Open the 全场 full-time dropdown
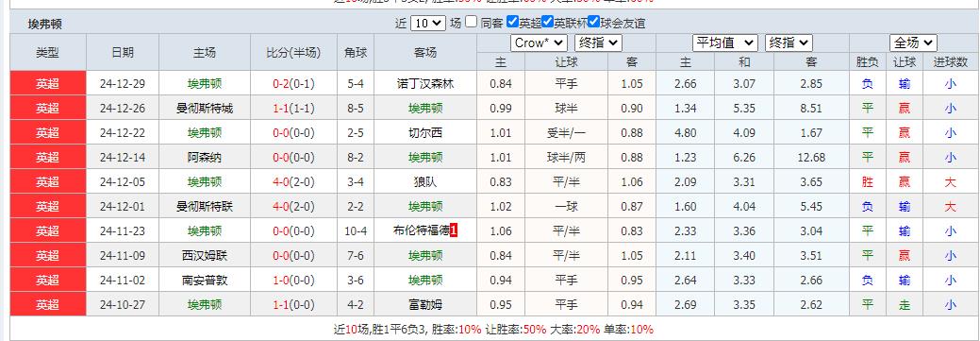The image size is (980, 341). [913, 43]
